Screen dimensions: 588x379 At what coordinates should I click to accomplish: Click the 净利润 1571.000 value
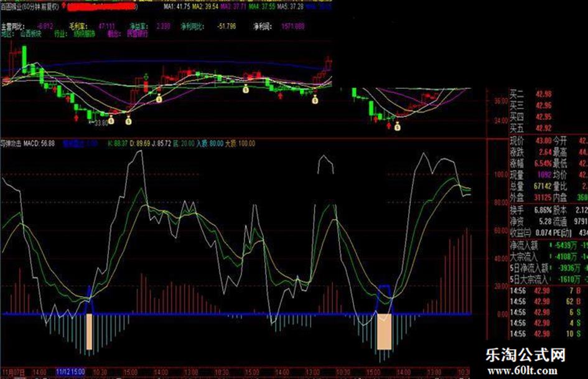279,26
